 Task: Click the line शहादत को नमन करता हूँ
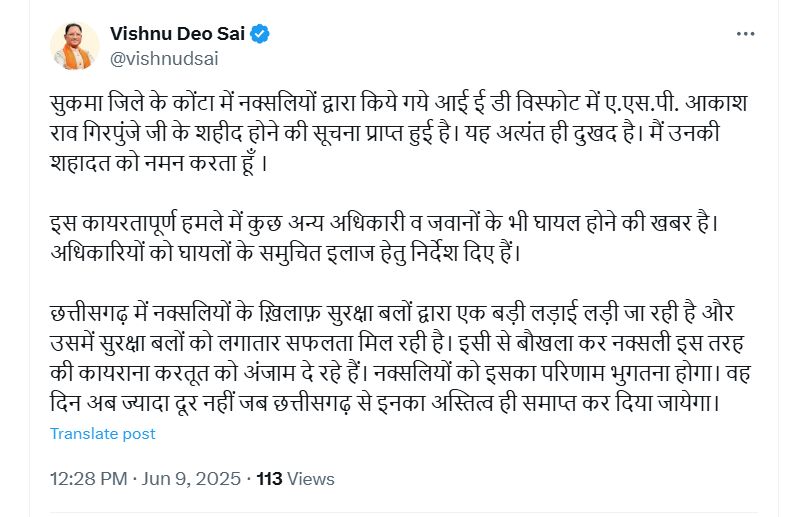point(158,164)
